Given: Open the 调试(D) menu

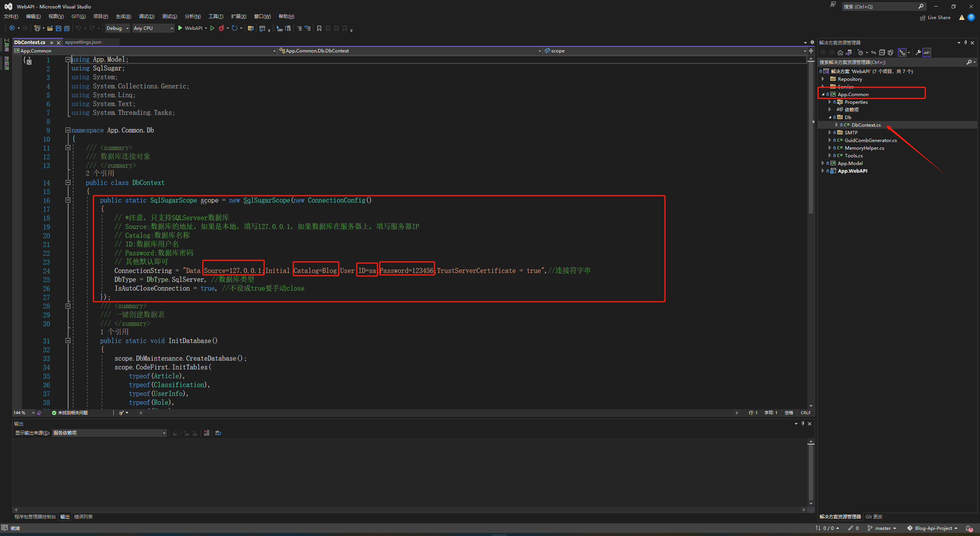Looking at the screenshot, I should click(x=146, y=16).
